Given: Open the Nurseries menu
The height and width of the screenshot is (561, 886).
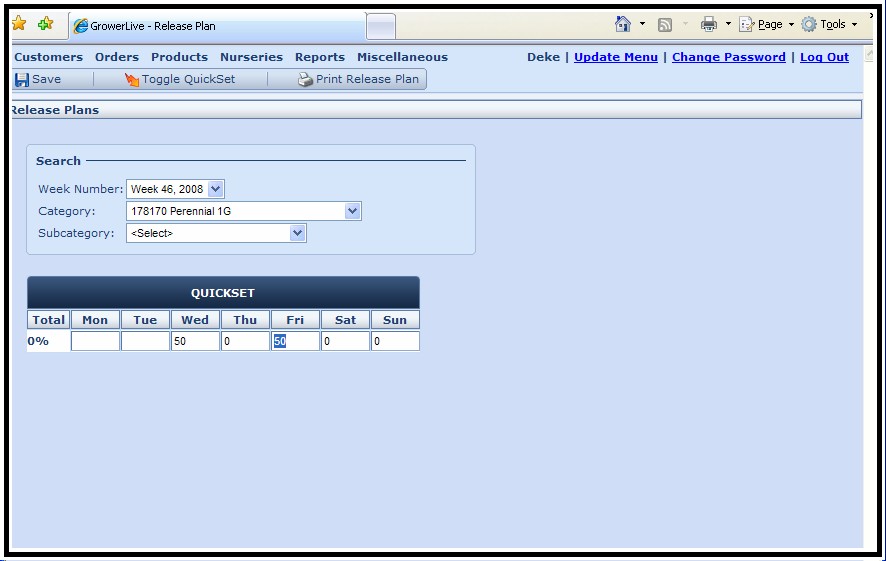Looking at the screenshot, I should point(251,57).
